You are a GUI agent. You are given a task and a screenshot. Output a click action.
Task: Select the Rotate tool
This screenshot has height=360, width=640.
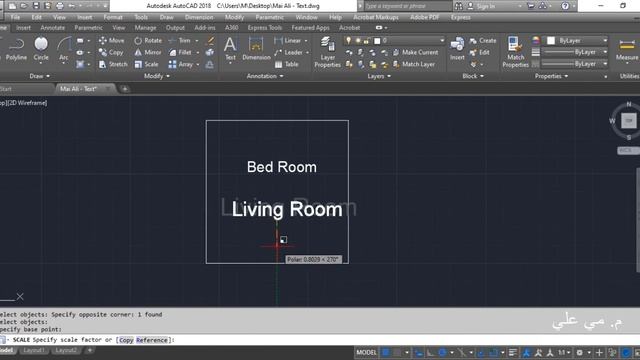[148, 40]
